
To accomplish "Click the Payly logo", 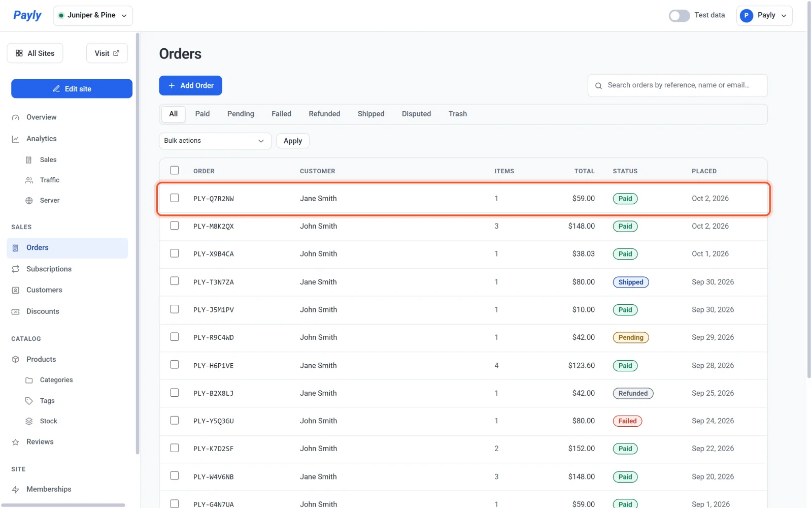I will click(x=27, y=15).
